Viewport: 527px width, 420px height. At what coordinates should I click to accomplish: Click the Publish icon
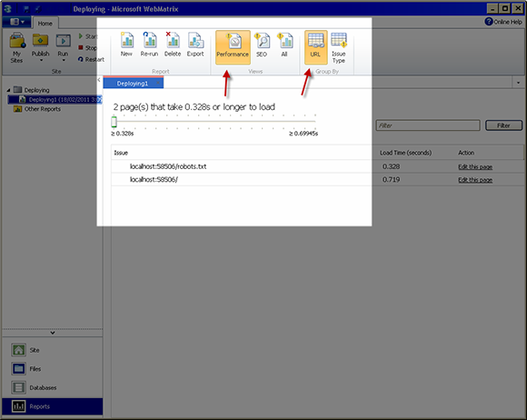[40, 41]
